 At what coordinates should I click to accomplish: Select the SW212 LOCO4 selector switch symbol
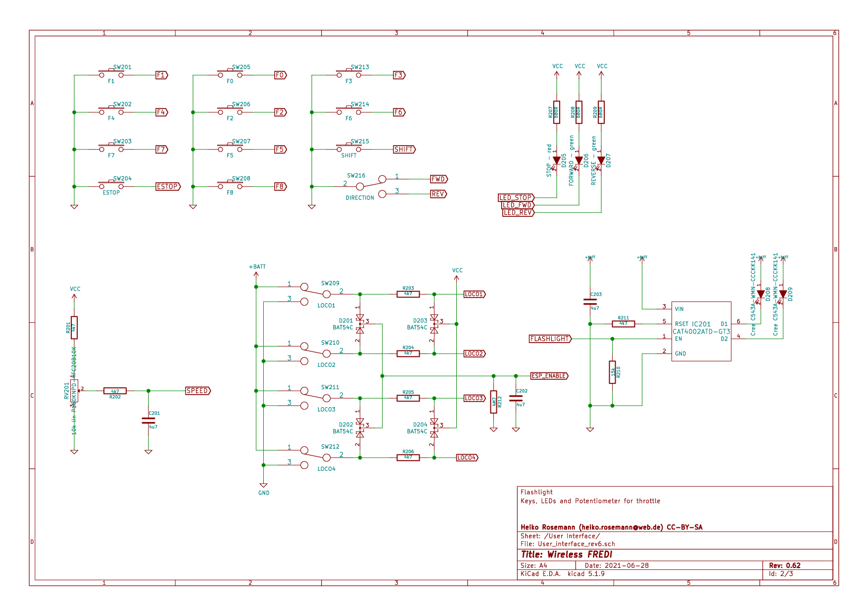point(315,458)
